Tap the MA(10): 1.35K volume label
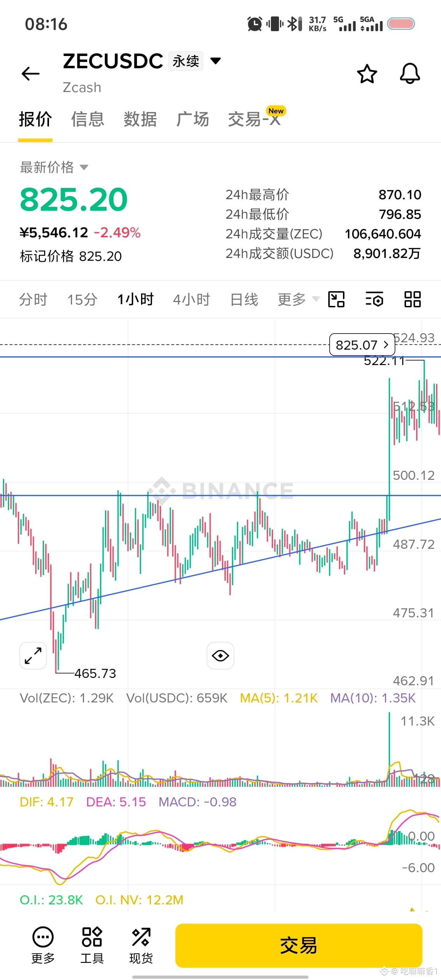Image resolution: width=441 pixels, height=980 pixels. click(373, 698)
